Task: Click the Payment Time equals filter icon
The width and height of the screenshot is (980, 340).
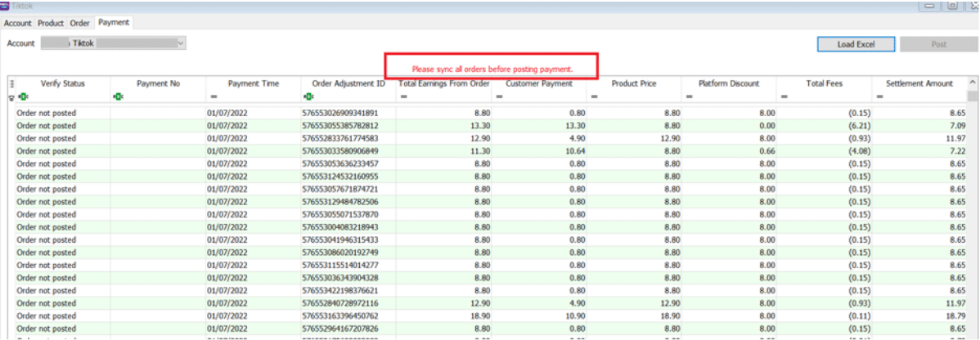Action: pyautogui.click(x=213, y=96)
